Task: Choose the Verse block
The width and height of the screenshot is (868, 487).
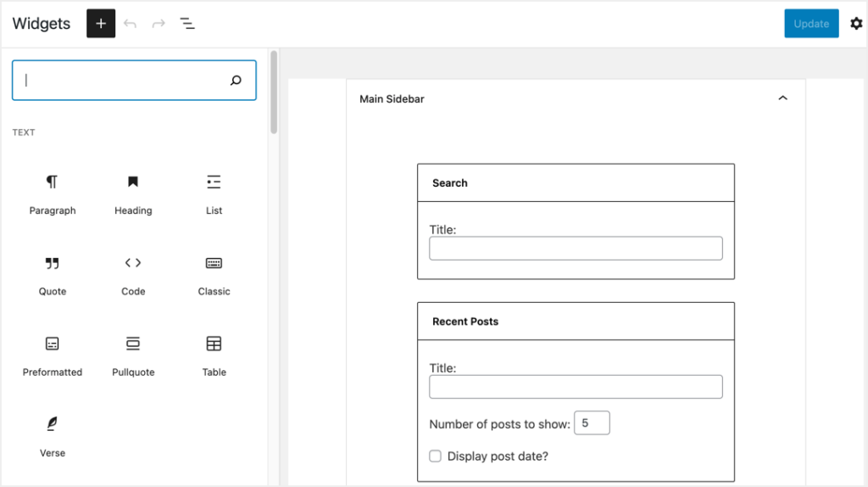Action: tap(53, 436)
